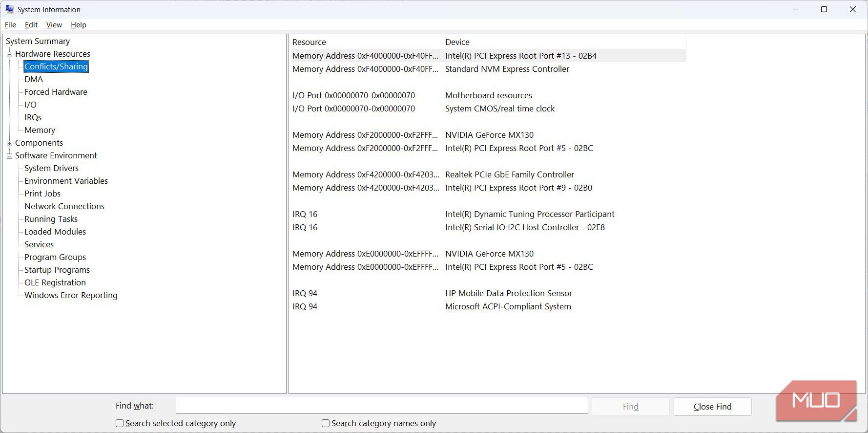Enable Search category names only checkbox
Screen dimensions: 868x433
click(326, 423)
